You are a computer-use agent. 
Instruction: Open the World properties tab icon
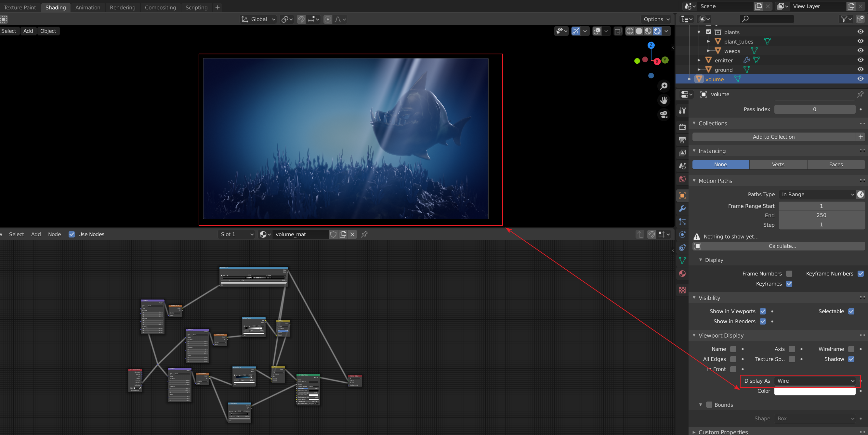tap(682, 179)
